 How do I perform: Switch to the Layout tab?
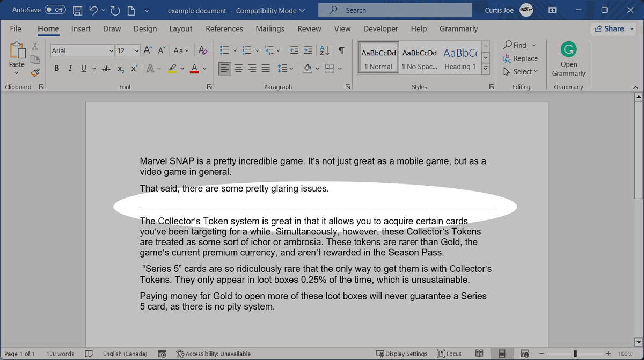(181, 28)
